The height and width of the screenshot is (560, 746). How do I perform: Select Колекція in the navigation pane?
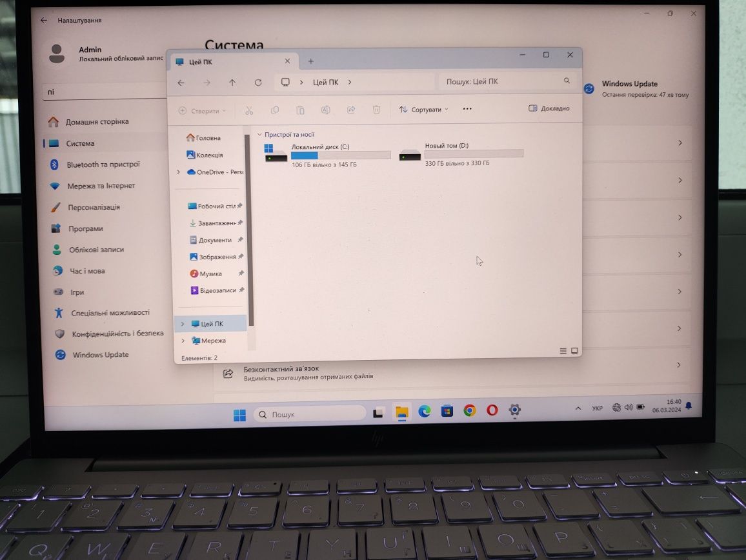(205, 155)
